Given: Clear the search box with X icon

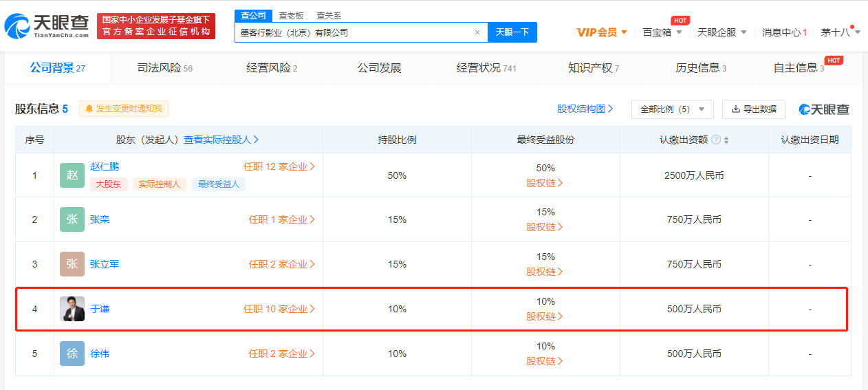Looking at the screenshot, I should [x=477, y=32].
